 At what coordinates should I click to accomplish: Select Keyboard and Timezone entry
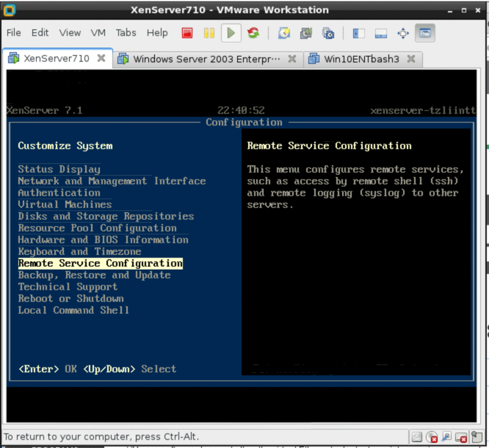pyautogui.click(x=80, y=251)
